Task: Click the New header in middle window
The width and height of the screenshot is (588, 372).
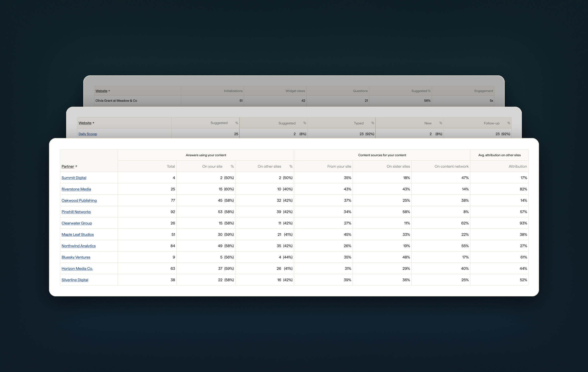Action: pyautogui.click(x=428, y=123)
